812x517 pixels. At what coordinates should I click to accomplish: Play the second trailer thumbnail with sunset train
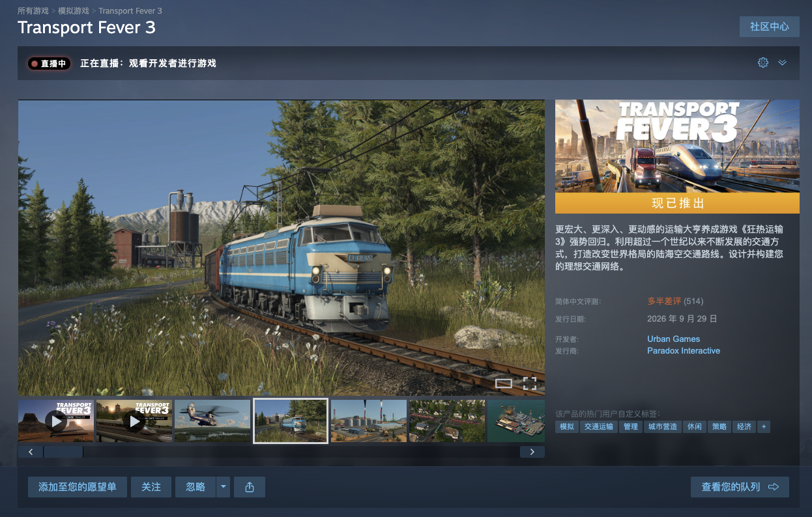(x=134, y=421)
